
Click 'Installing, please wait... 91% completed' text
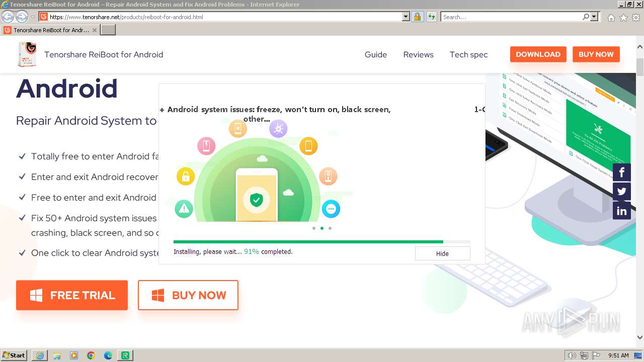233,251
